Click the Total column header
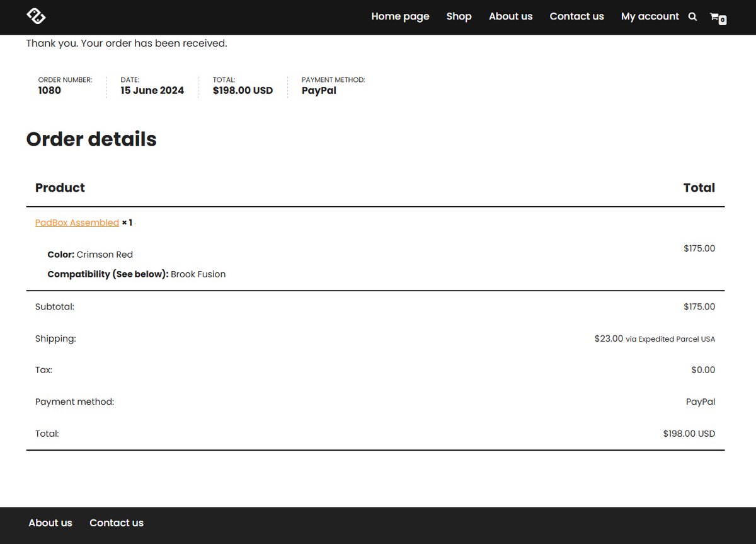 pyautogui.click(x=699, y=188)
